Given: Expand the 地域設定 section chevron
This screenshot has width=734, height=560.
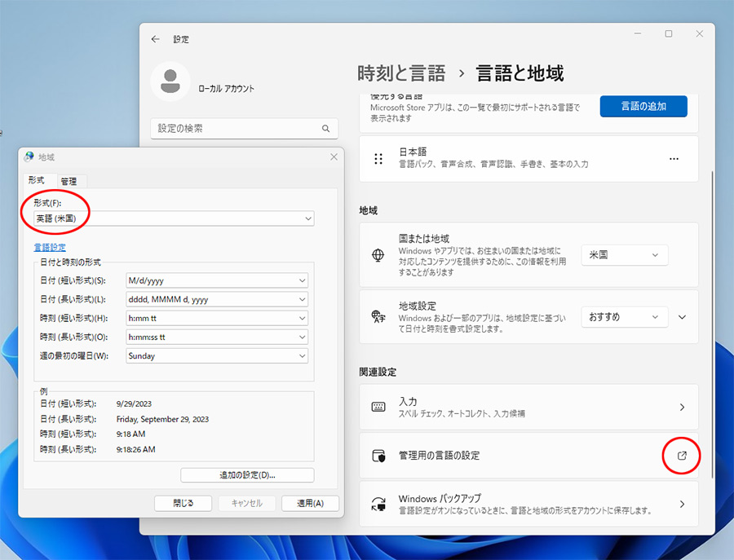Looking at the screenshot, I should click(682, 317).
